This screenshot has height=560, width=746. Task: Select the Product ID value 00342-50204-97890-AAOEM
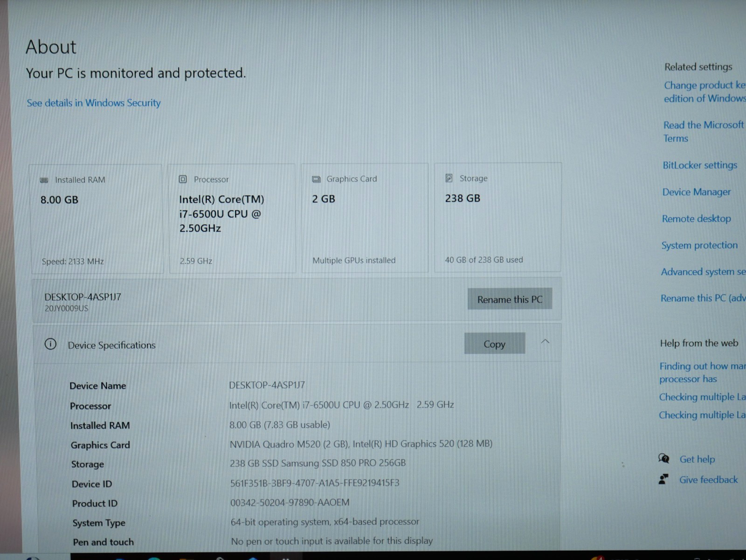pos(290,503)
